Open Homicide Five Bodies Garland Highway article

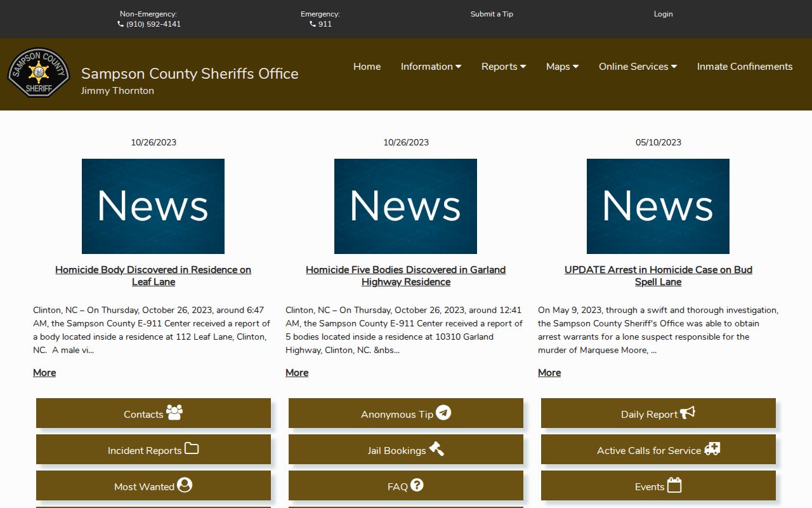[x=406, y=276]
